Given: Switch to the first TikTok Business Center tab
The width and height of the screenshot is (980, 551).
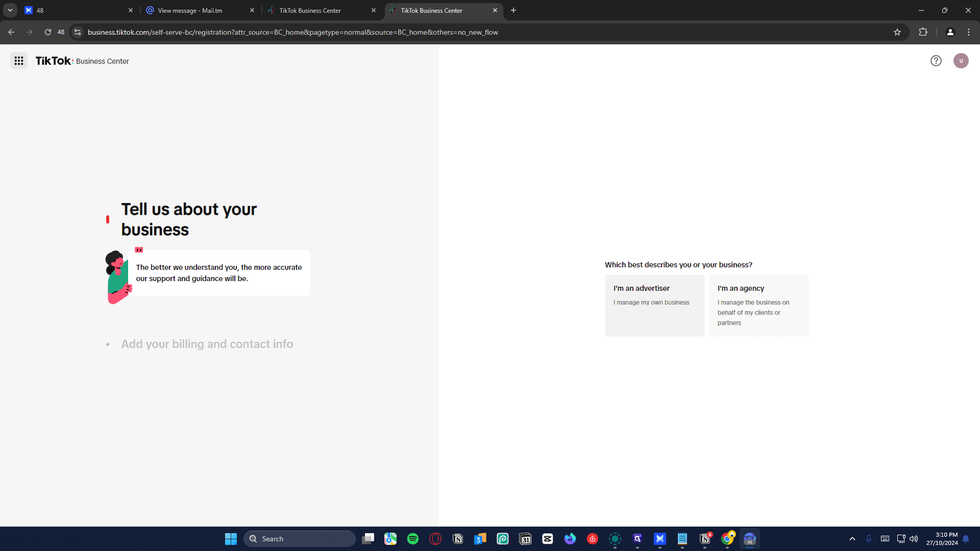Looking at the screenshot, I should pyautogui.click(x=322, y=10).
